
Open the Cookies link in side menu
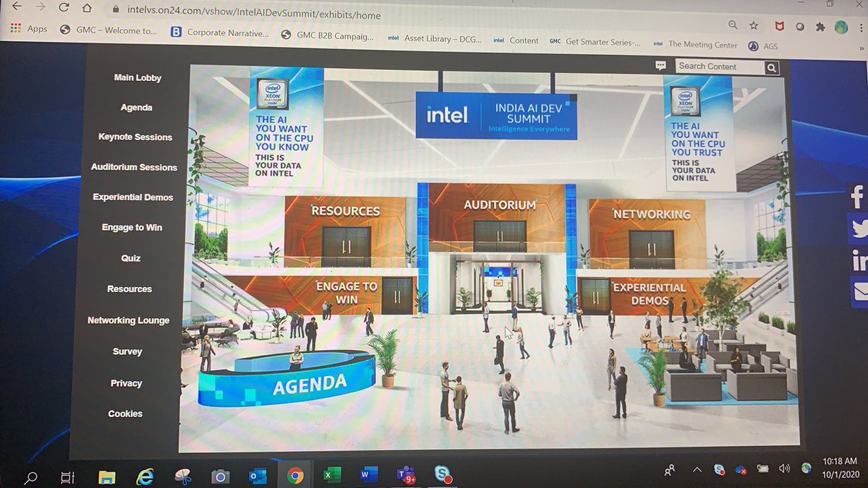[x=125, y=414]
